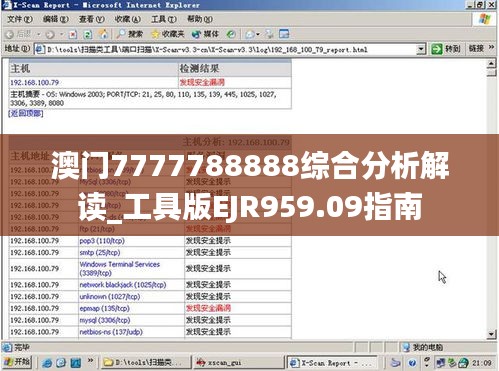Click the Mail envelope toolbar icon
499x371 pixels.
click(249, 34)
